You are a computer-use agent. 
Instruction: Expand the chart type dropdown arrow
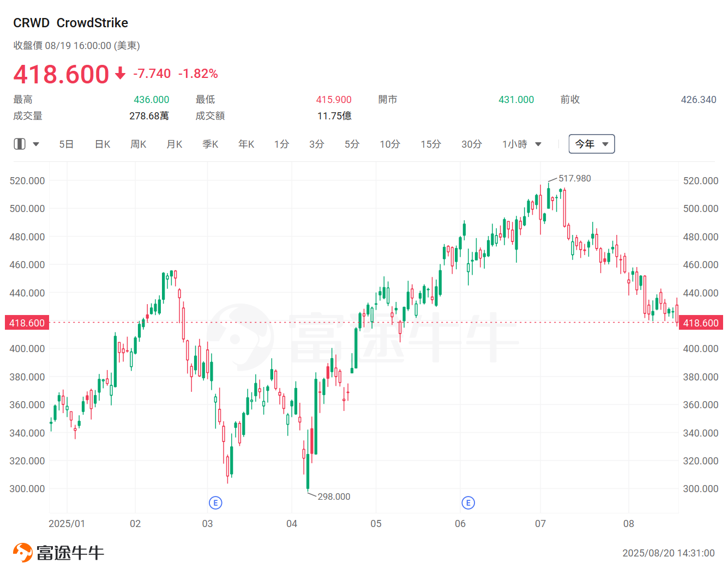point(36,144)
